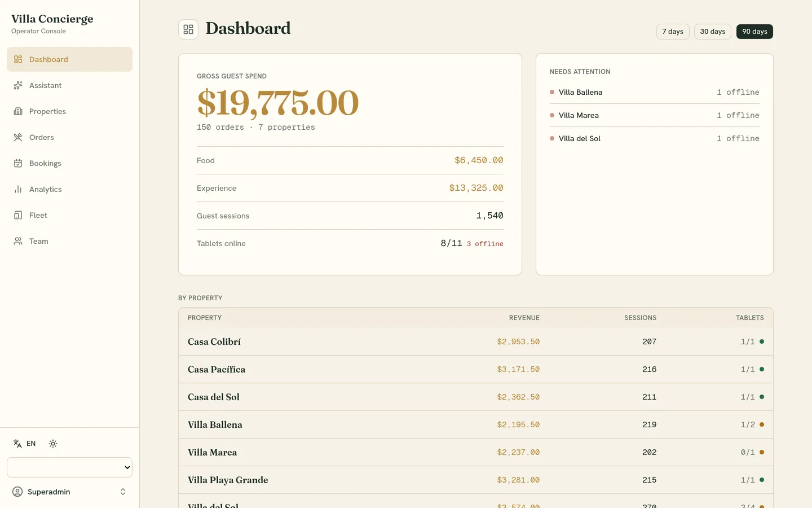Select the 7 days range
Viewport: 812px width, 508px height.
click(673, 32)
